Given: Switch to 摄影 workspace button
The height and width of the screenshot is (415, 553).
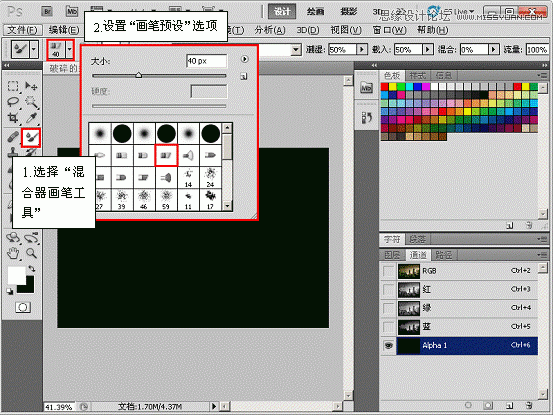Looking at the screenshot, I should (x=349, y=12).
